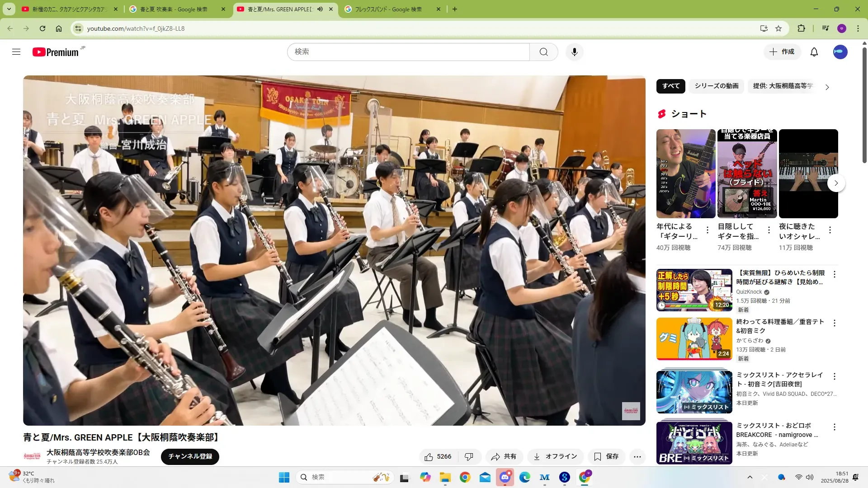868x488 pixels.
Task: Open more actions ellipsis below video
Action: coord(637,457)
